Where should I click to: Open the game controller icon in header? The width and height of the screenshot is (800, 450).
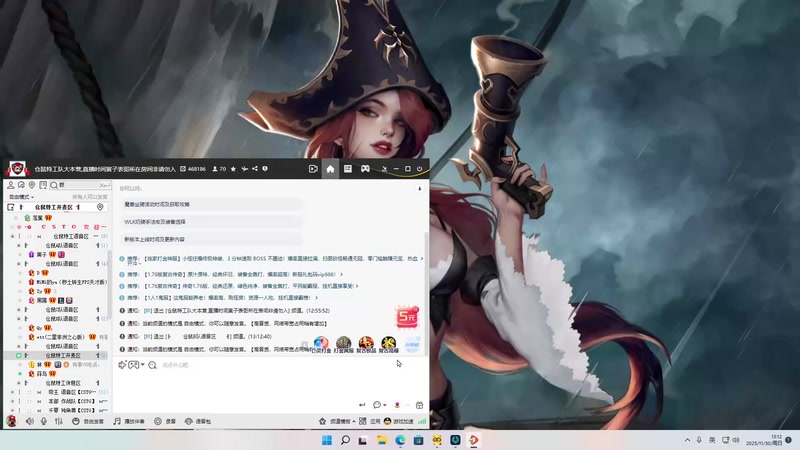pyautogui.click(x=365, y=169)
